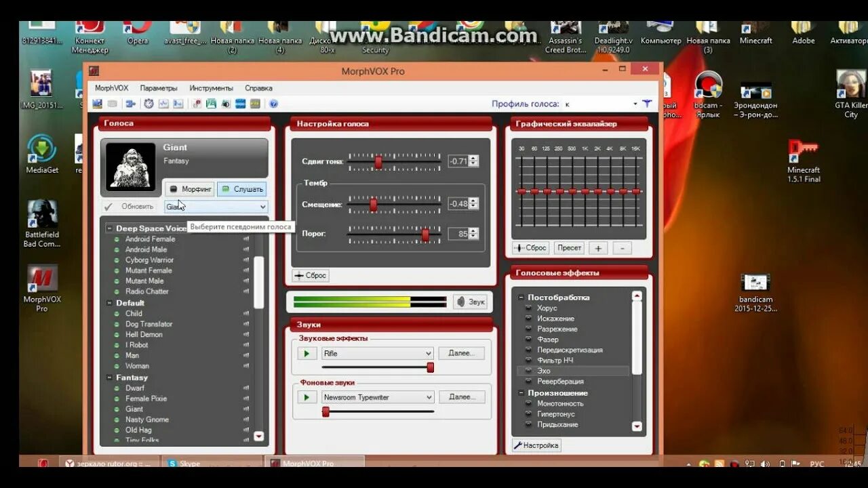Viewport: 868px width, 488px height.
Task: Select the Assassin's Creed desktop icon
Action: [x=566, y=37]
